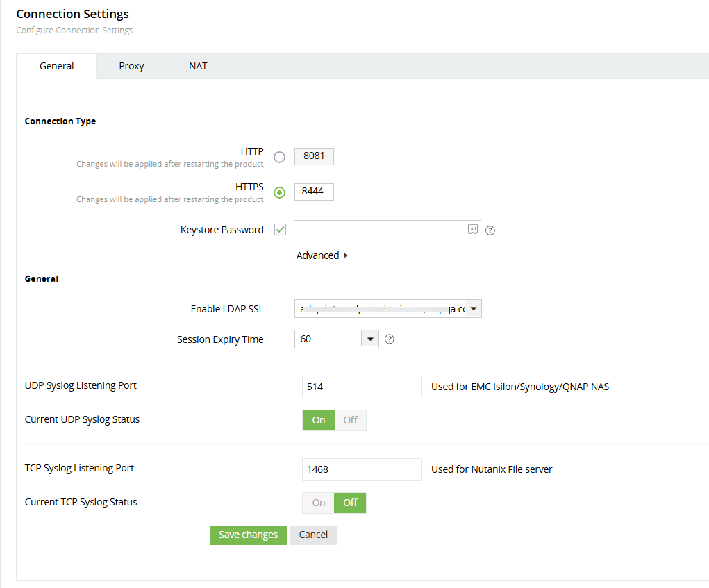Select the HTTP connection type radio button
Viewport: 709px width, 588px height.
tap(280, 157)
